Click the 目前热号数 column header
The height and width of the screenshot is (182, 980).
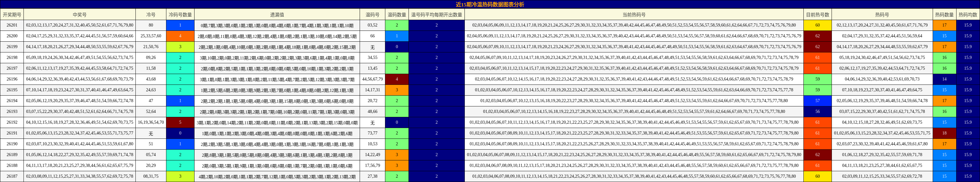818,14
